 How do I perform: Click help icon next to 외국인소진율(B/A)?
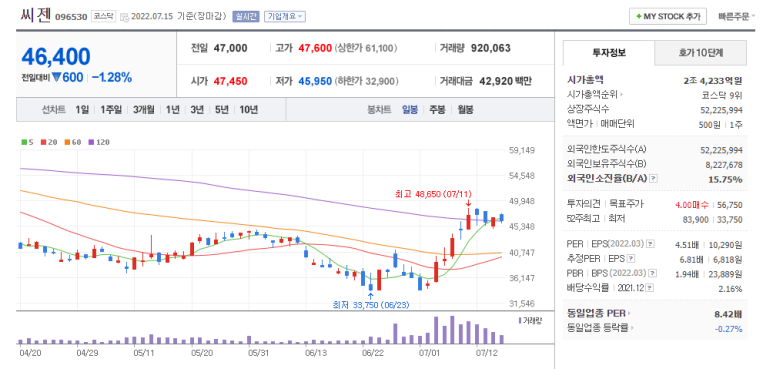click(653, 179)
